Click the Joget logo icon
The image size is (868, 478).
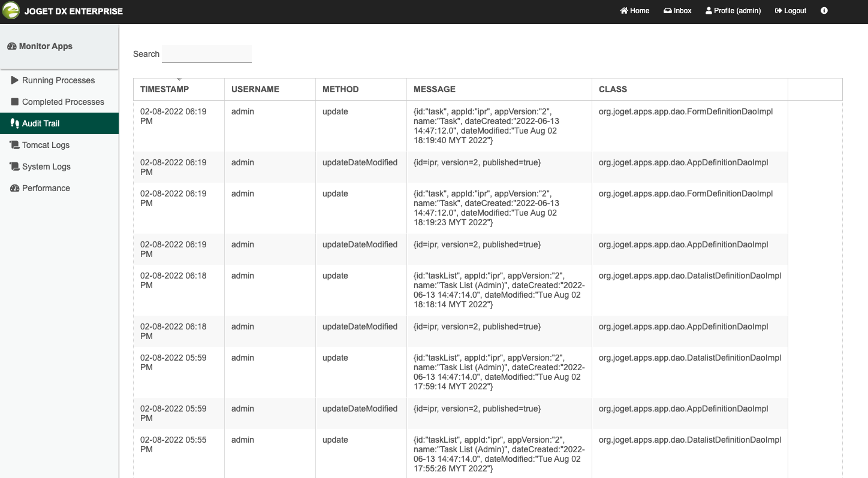11,11
